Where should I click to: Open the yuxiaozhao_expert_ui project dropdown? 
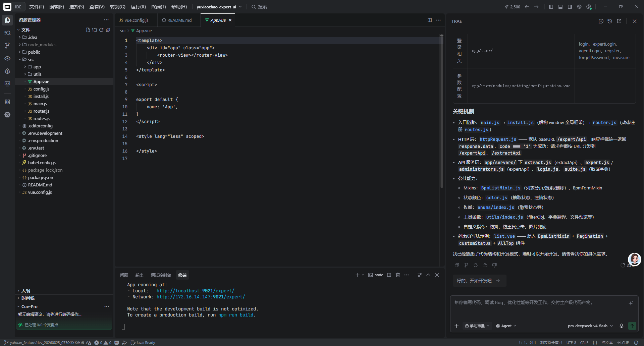219,7
